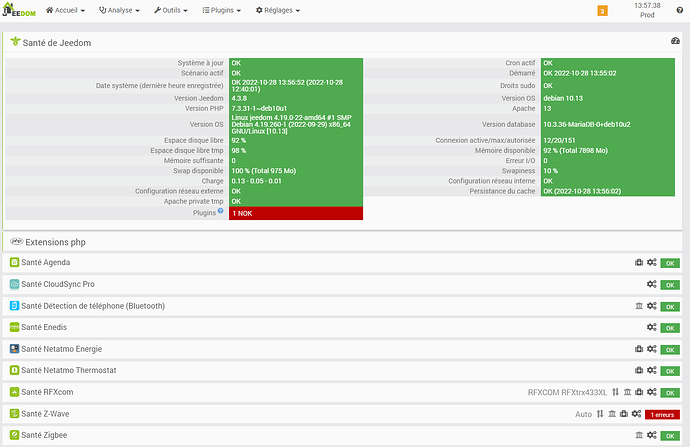Screen dimensions: 690x447
Task: Click the OK badge in Santé Agenda row
Action: coord(670,264)
